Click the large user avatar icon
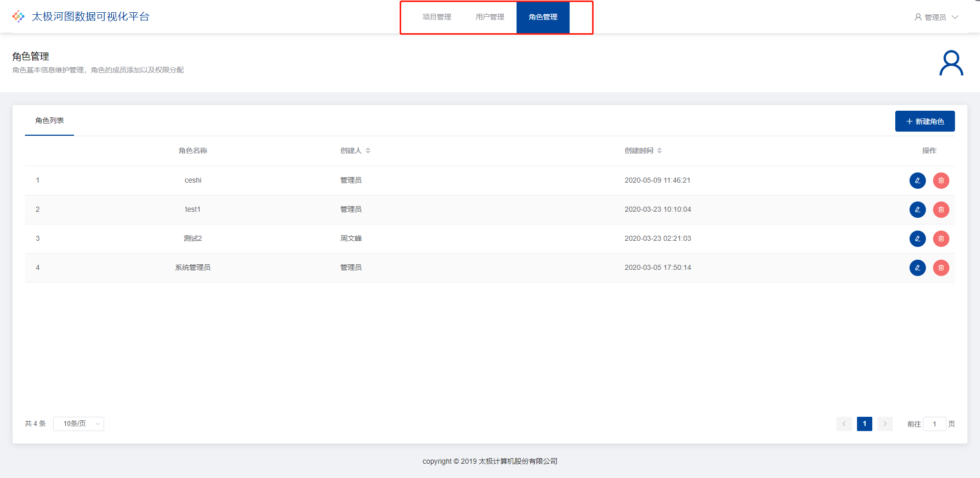Image resolution: width=980 pixels, height=478 pixels. point(951,63)
